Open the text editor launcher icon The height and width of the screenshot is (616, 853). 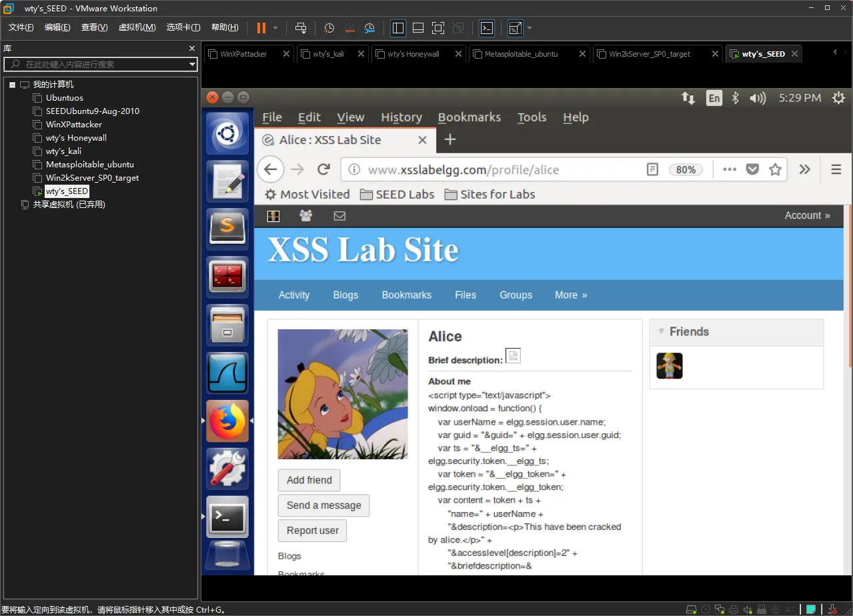click(227, 181)
